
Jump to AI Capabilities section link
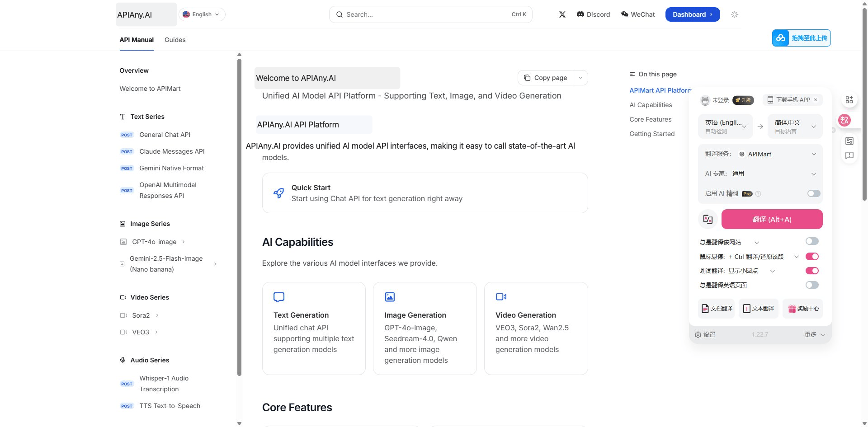[651, 105]
